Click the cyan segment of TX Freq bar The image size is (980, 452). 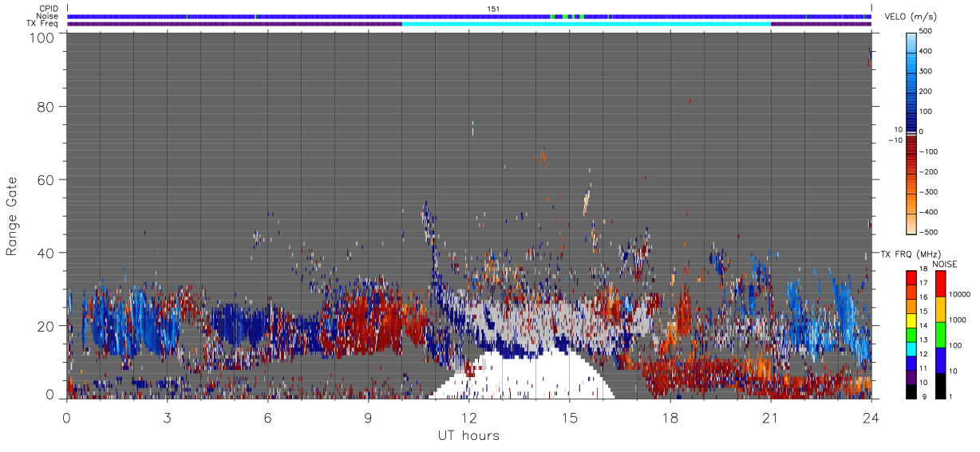point(587,24)
